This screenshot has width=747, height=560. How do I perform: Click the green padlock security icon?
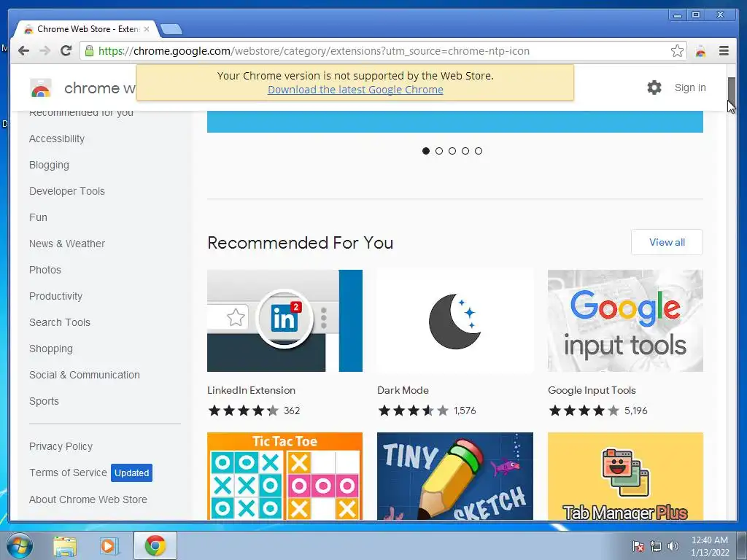click(x=89, y=51)
